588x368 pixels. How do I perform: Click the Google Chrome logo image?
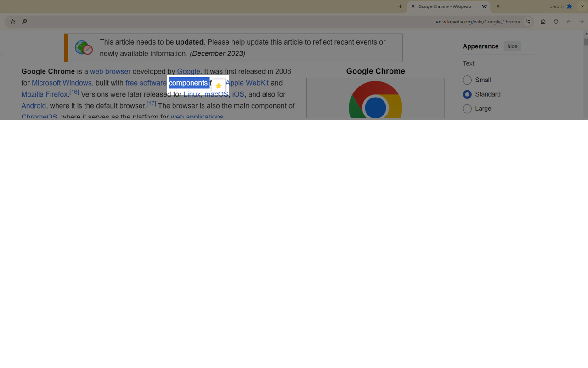tap(375, 100)
